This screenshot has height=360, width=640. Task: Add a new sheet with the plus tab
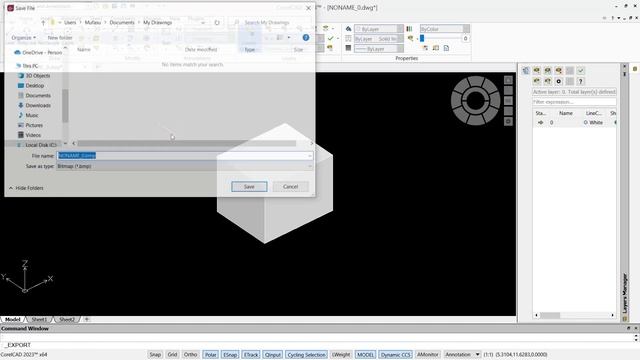87,319
